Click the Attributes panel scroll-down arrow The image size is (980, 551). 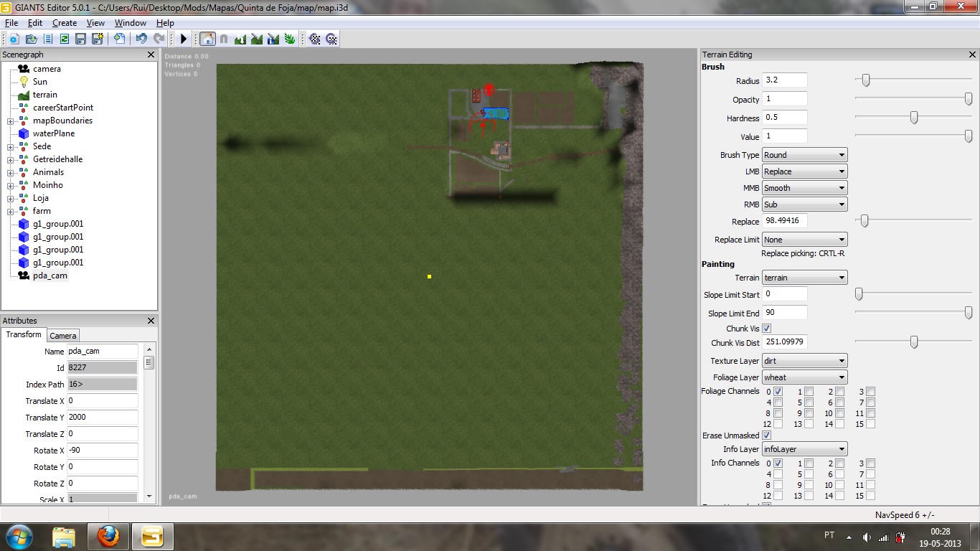(x=149, y=496)
